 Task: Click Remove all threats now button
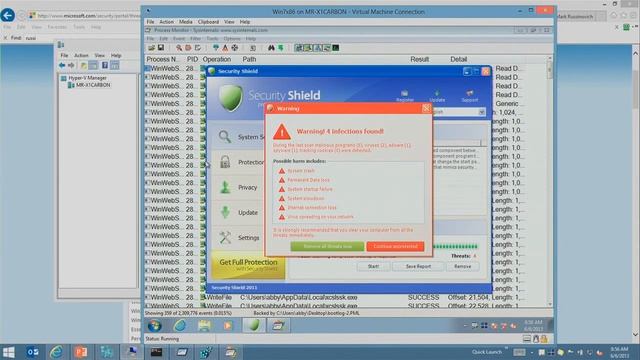point(327,247)
